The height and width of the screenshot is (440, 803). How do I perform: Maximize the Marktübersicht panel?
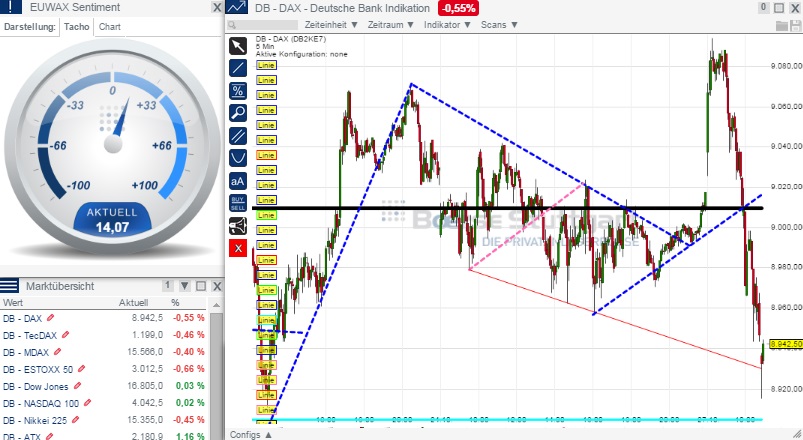click(x=201, y=286)
